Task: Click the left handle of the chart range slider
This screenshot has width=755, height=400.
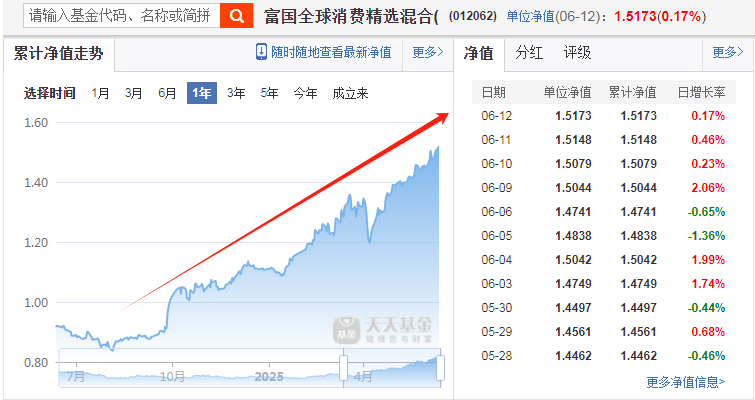Action: pos(343,369)
